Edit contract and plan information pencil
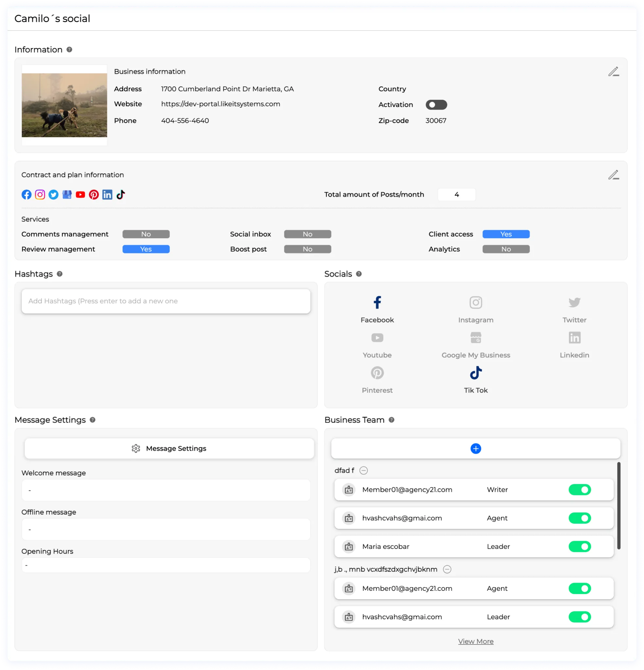Image resolution: width=644 pixels, height=670 pixels. pyautogui.click(x=613, y=175)
